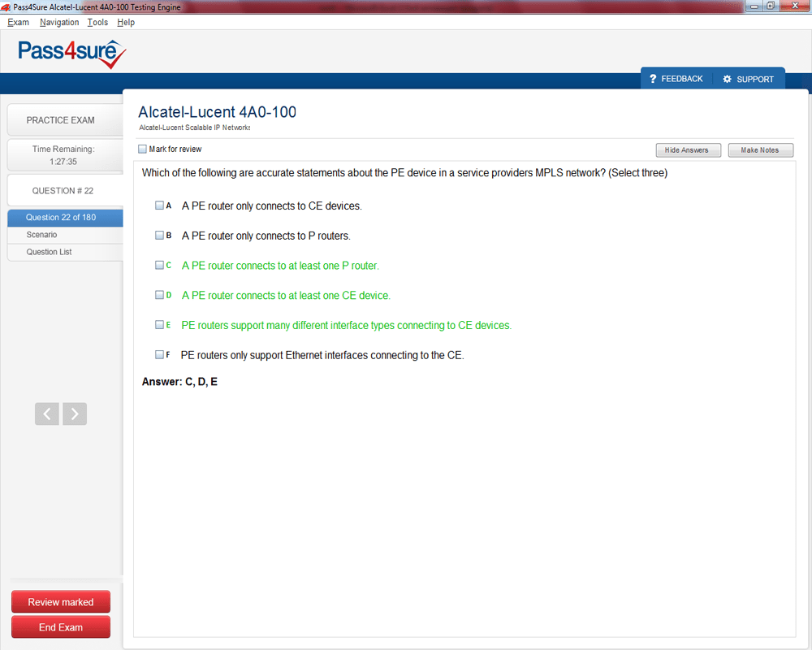The image size is (812, 650).
Task: Click the Support gear icon
Action: tap(727, 79)
